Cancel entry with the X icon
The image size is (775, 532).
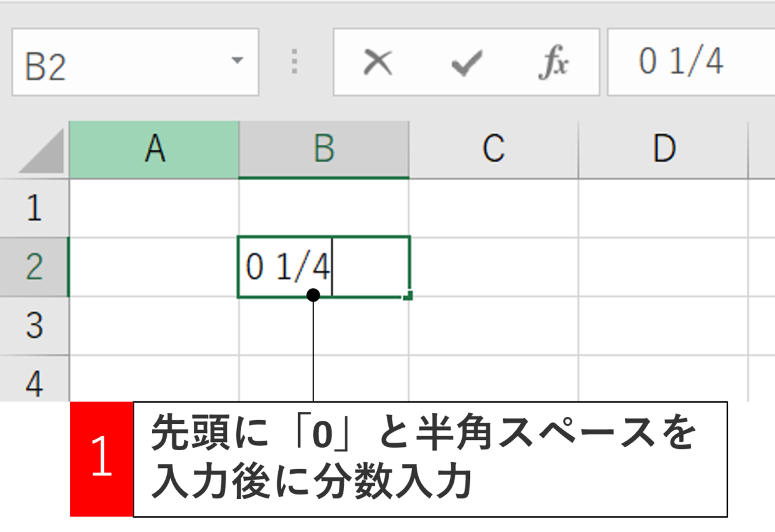pyautogui.click(x=378, y=63)
